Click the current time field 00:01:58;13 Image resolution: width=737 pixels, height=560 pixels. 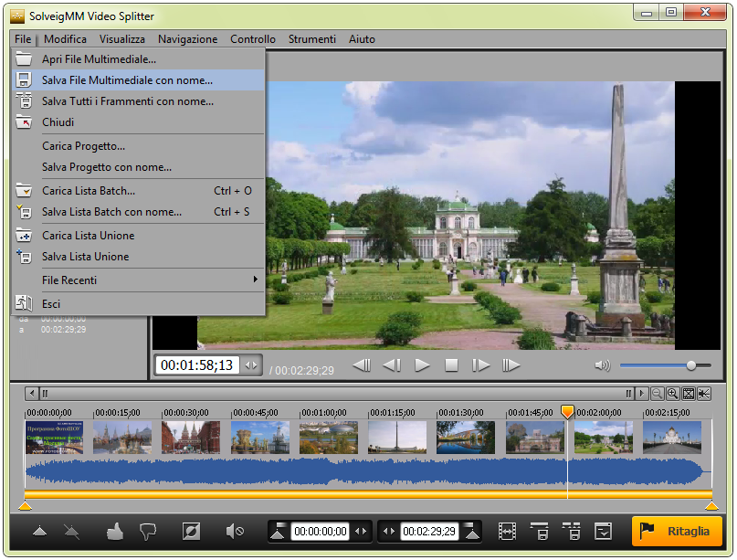coord(197,365)
